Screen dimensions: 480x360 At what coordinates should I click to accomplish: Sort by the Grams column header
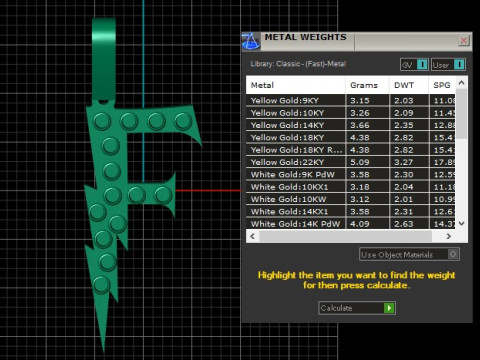point(367,85)
